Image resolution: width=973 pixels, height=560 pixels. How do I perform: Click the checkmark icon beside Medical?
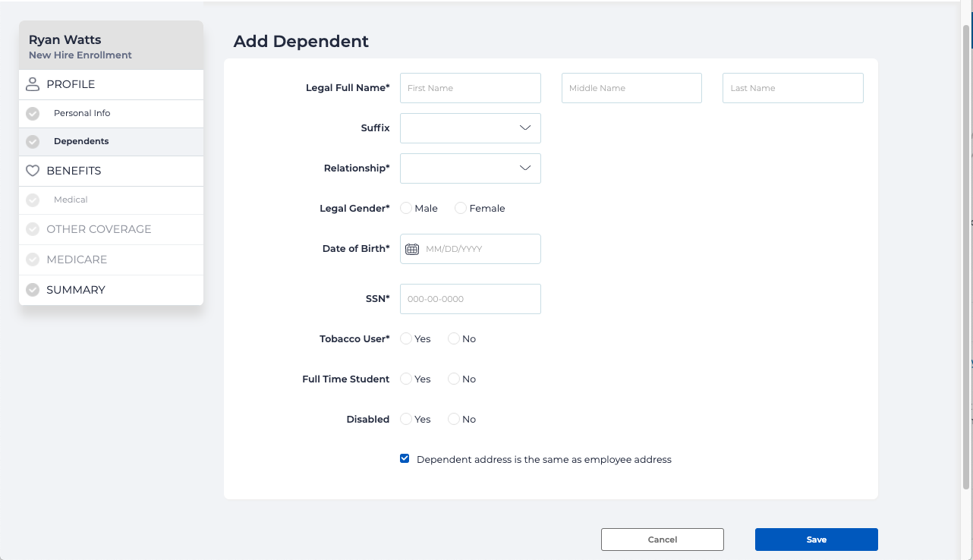(32, 199)
